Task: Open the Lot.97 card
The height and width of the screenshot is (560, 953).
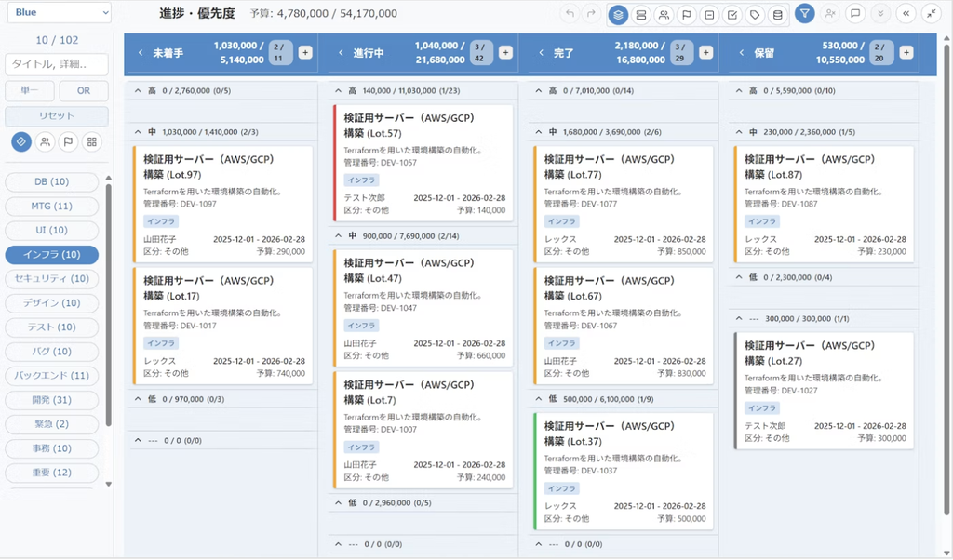Action: pyautogui.click(x=223, y=204)
